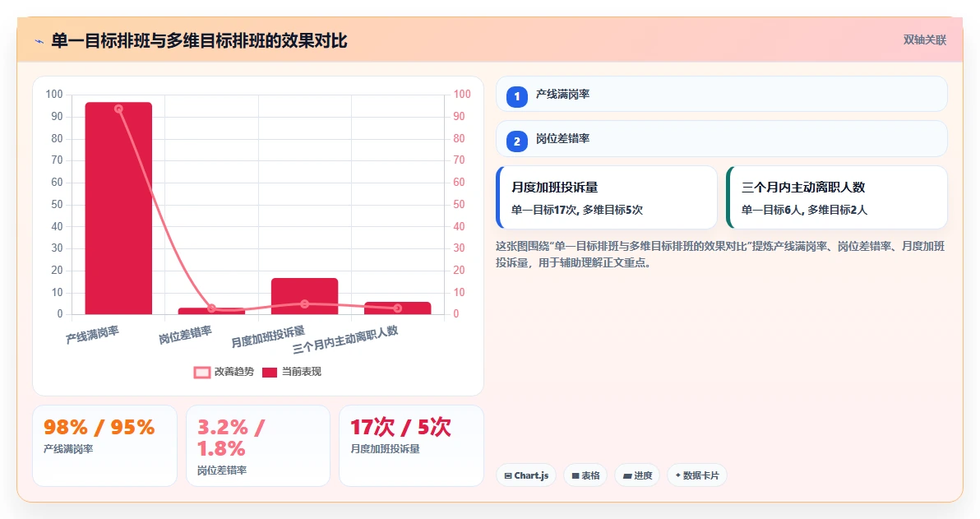This screenshot has width=980, height=519.
Task: Click the left axis value 100
Action: [54, 95]
